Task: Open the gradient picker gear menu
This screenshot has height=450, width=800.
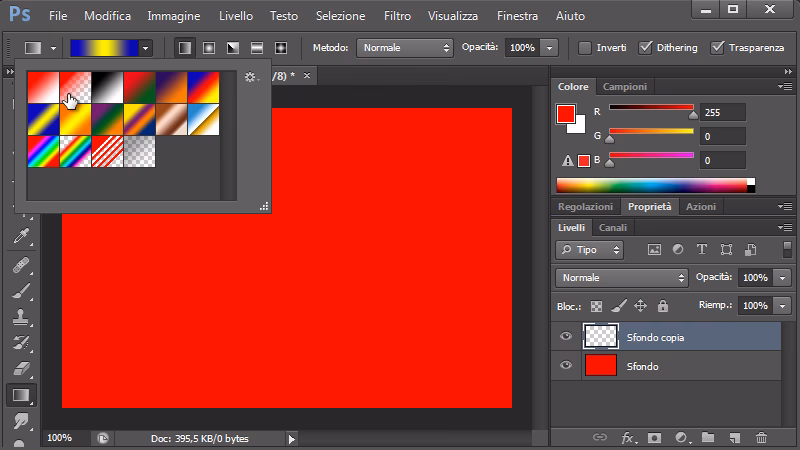Action: [x=251, y=78]
